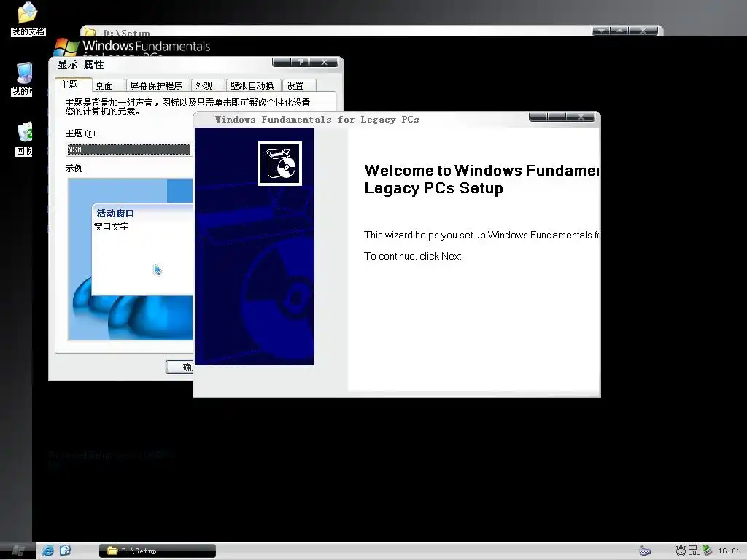Switch to the 设置 tab
Screen dimensions: 747x560
[x=299, y=86]
